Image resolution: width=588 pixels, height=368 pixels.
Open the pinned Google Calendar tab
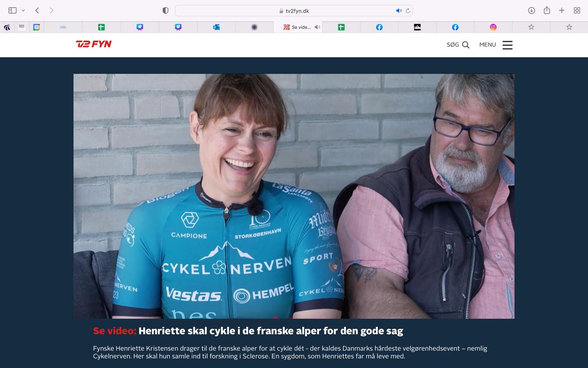tap(36, 27)
